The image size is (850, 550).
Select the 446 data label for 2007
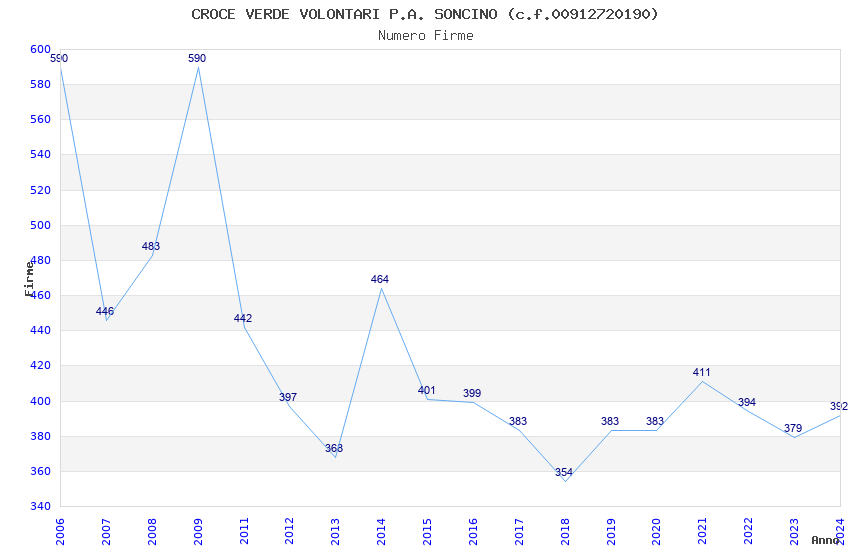point(105,312)
